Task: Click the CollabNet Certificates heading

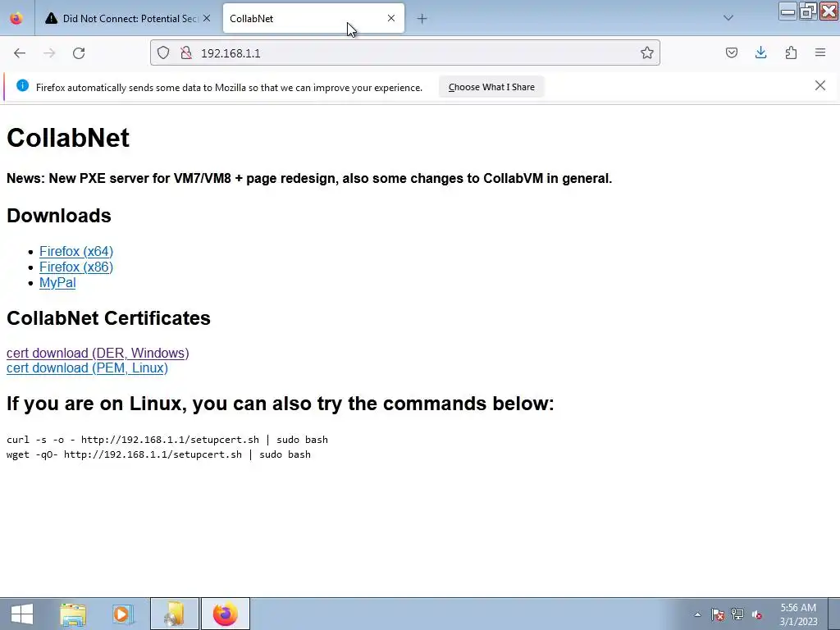Action: [x=108, y=318]
